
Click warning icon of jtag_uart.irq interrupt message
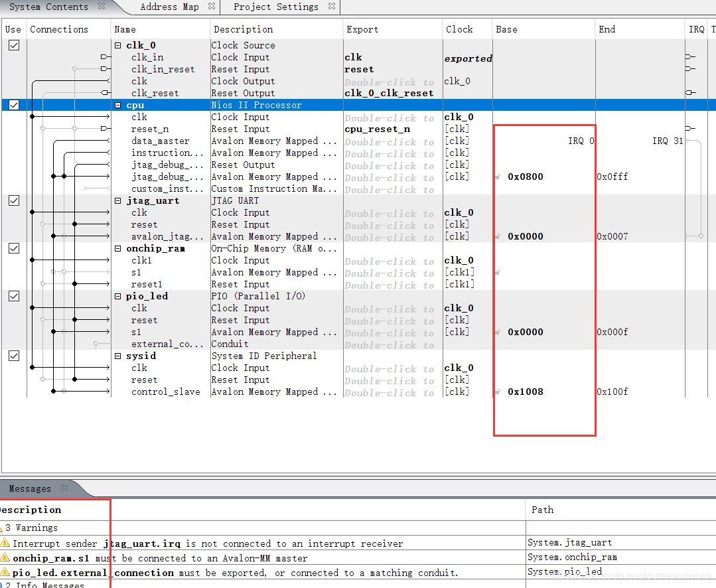click(x=5, y=543)
